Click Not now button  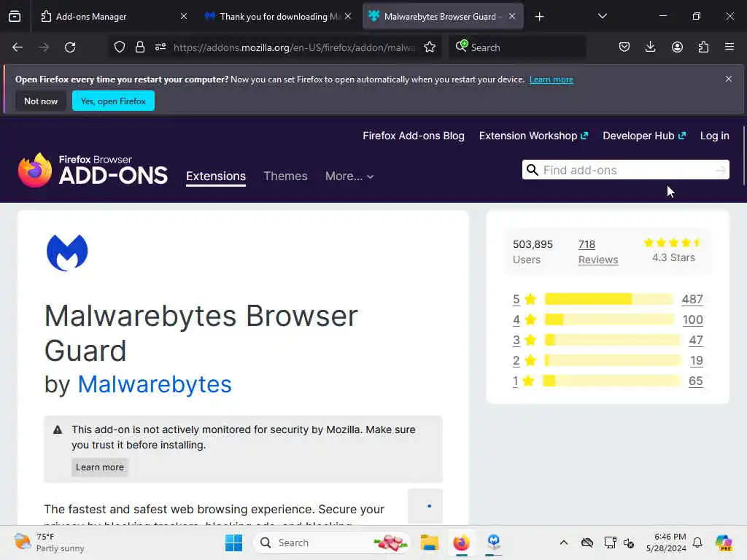click(41, 101)
